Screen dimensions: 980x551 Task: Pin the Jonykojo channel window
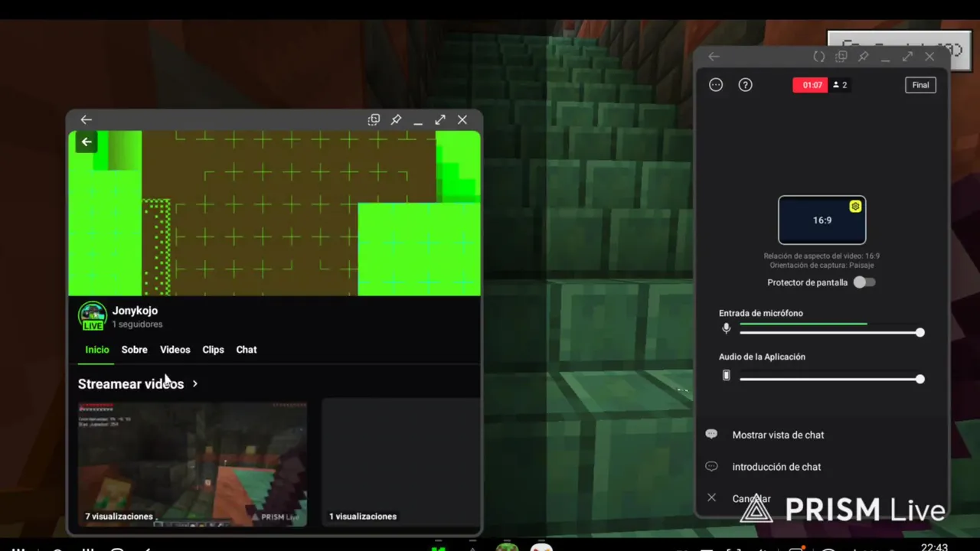tap(396, 119)
